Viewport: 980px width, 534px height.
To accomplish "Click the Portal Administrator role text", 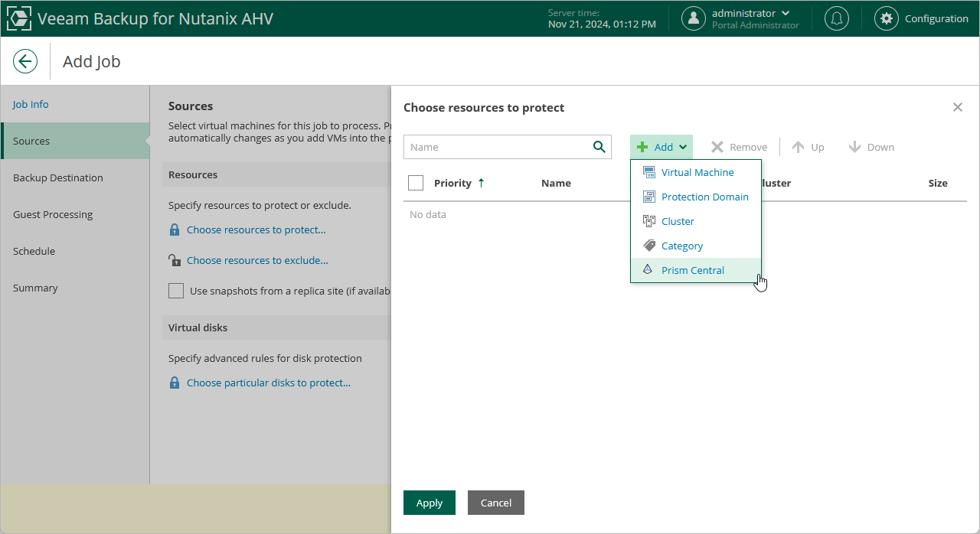I will coord(756,25).
